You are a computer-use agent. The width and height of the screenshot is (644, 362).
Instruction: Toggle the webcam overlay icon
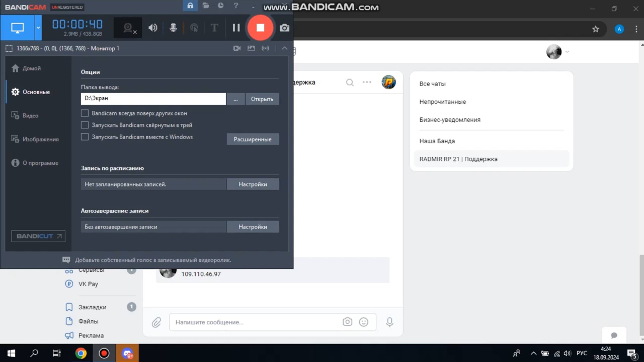point(128,28)
